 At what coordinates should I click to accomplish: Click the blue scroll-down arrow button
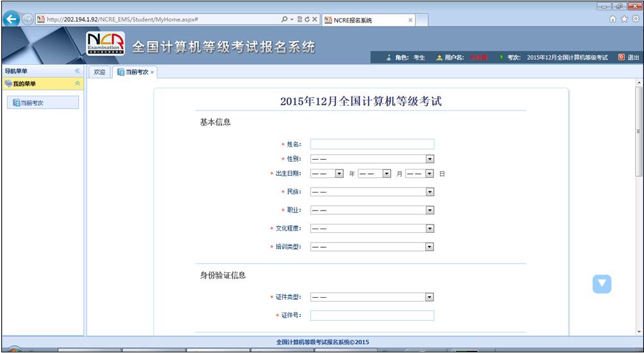[x=602, y=284]
